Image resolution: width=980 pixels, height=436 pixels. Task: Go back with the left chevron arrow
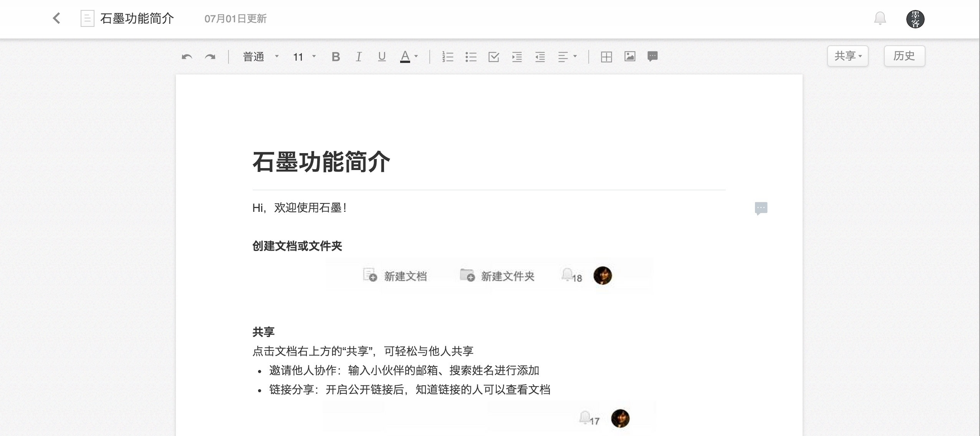(56, 18)
